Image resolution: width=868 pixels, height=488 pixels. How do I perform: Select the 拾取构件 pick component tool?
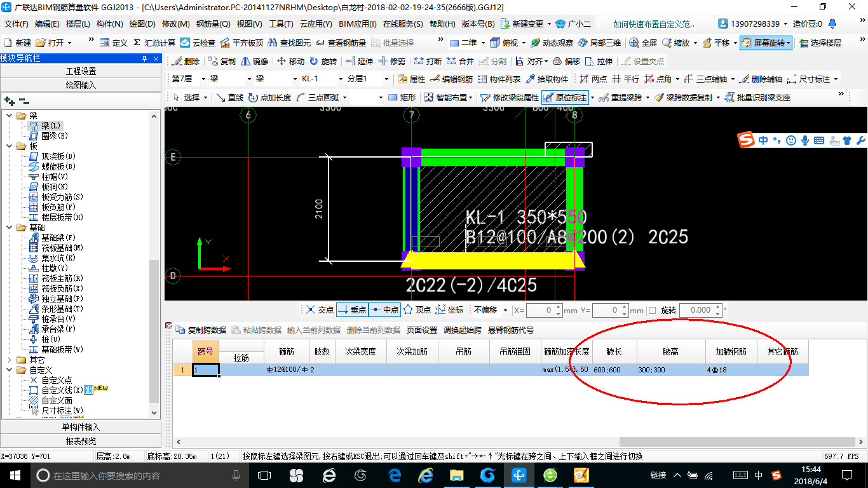coord(547,79)
